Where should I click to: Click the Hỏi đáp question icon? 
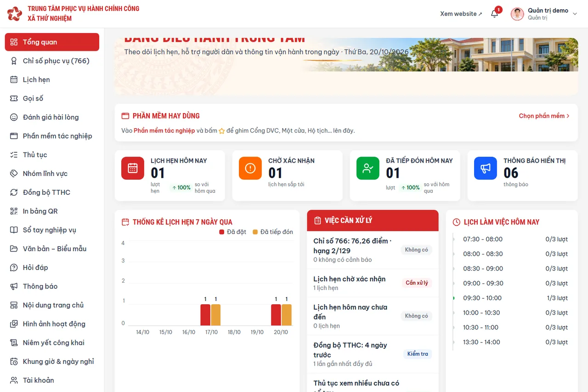tap(14, 267)
